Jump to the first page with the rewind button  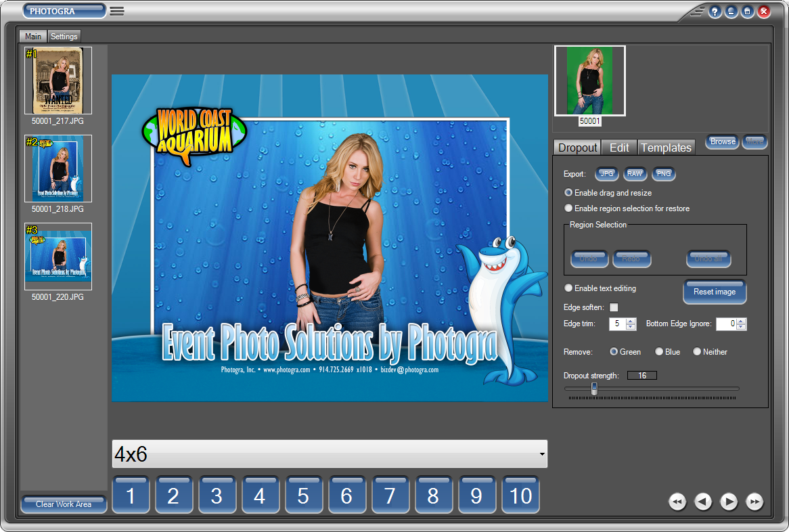click(x=677, y=502)
